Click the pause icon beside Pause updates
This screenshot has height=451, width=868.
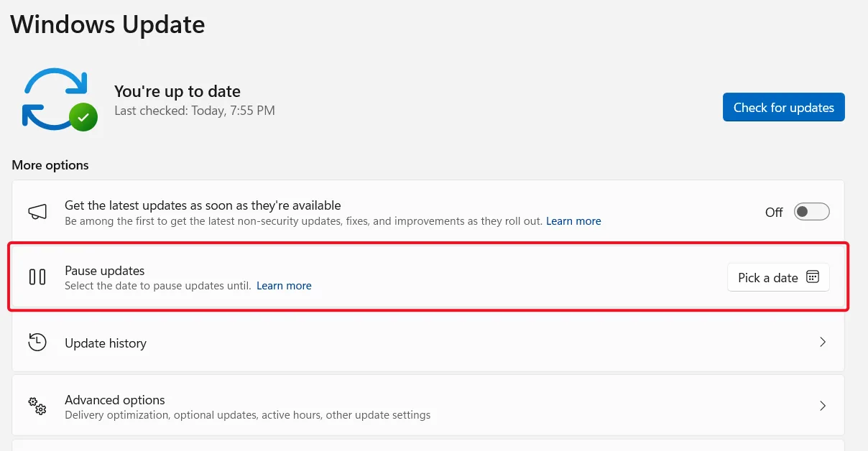[37, 277]
